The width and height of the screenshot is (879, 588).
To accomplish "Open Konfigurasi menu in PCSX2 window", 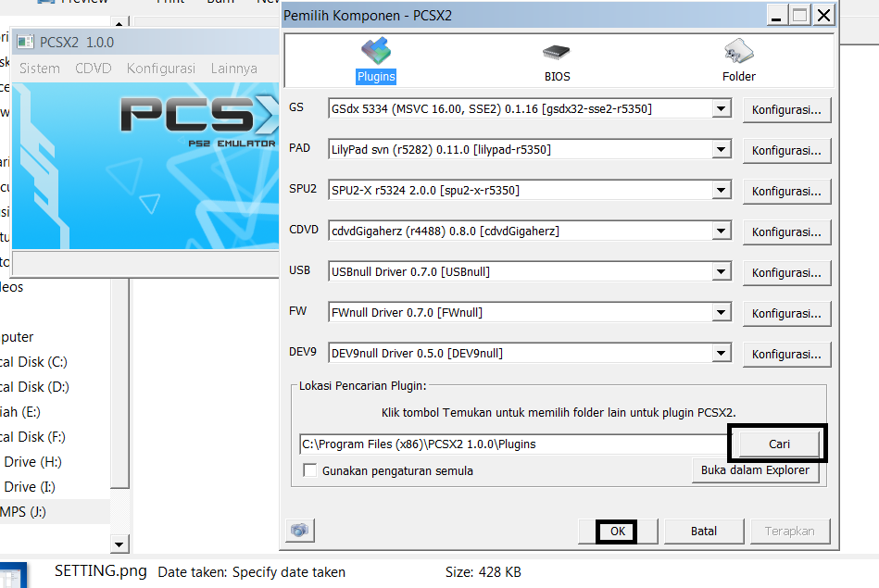I will (161, 69).
